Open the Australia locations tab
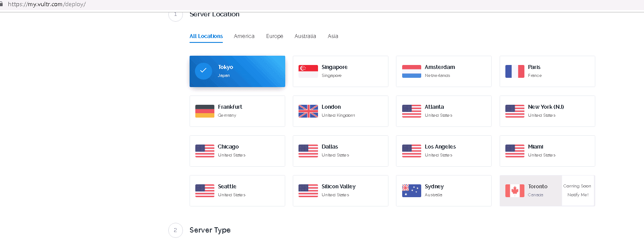Screen dimensions: 644x248 305,36
